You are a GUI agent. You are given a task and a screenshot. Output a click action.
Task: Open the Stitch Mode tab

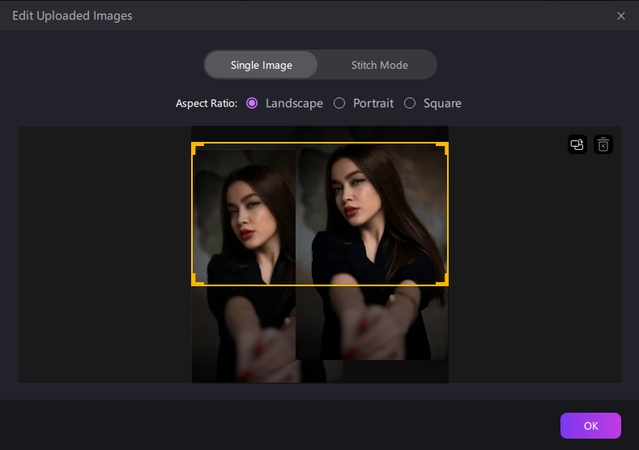click(379, 65)
